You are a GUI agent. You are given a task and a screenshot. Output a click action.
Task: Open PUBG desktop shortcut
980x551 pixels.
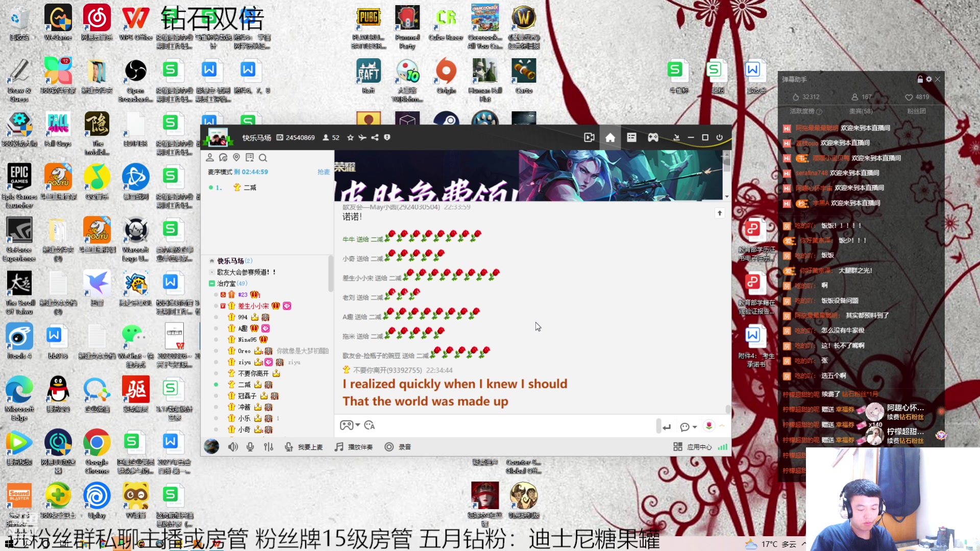point(368,28)
